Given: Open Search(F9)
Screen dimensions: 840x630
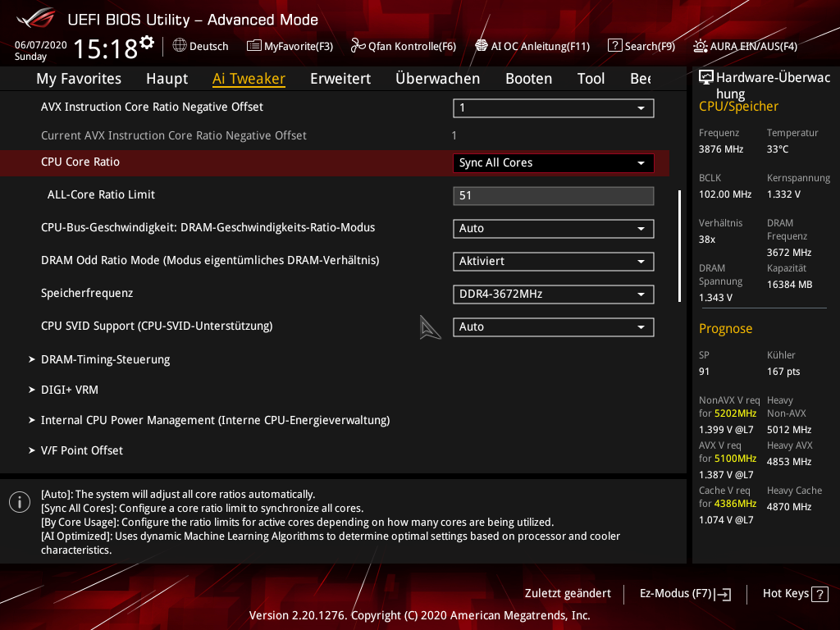Looking at the screenshot, I should point(650,46).
